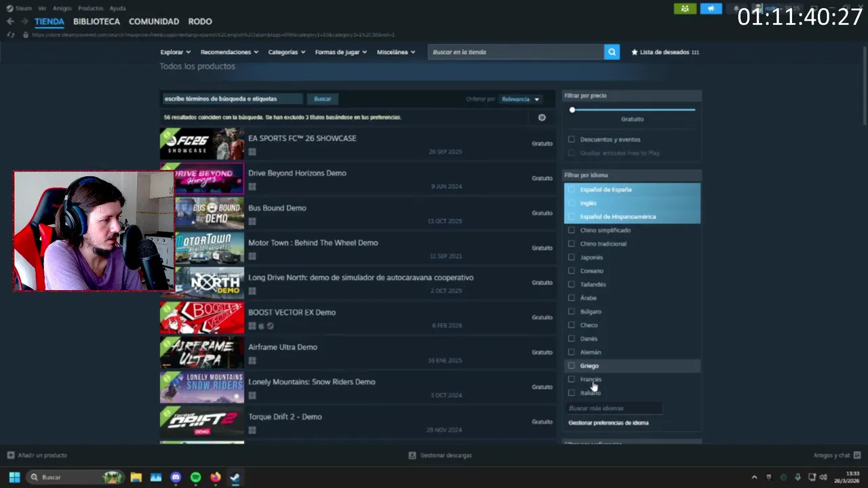Expand the Miscelánea dropdown
The image size is (868, 488).
pos(396,52)
